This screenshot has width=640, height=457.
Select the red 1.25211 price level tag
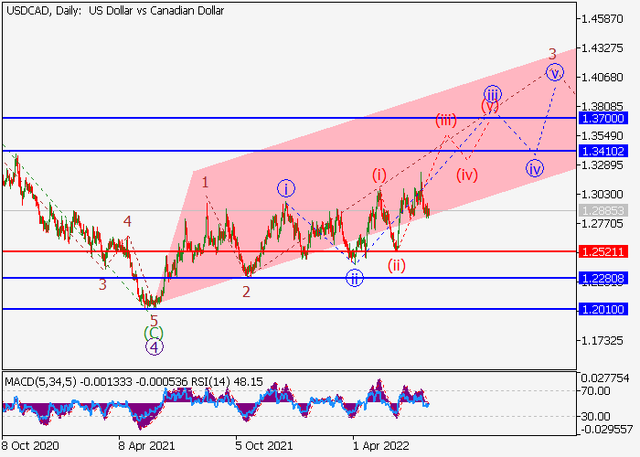pos(603,251)
